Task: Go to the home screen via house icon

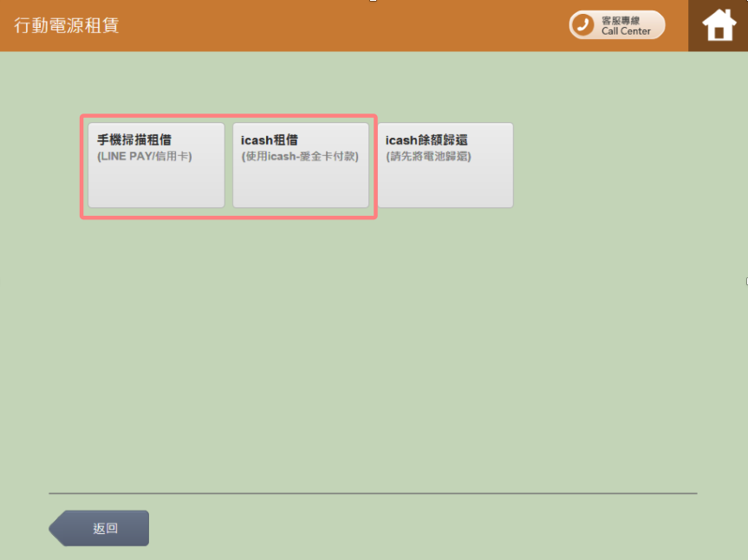Action: pos(718,25)
